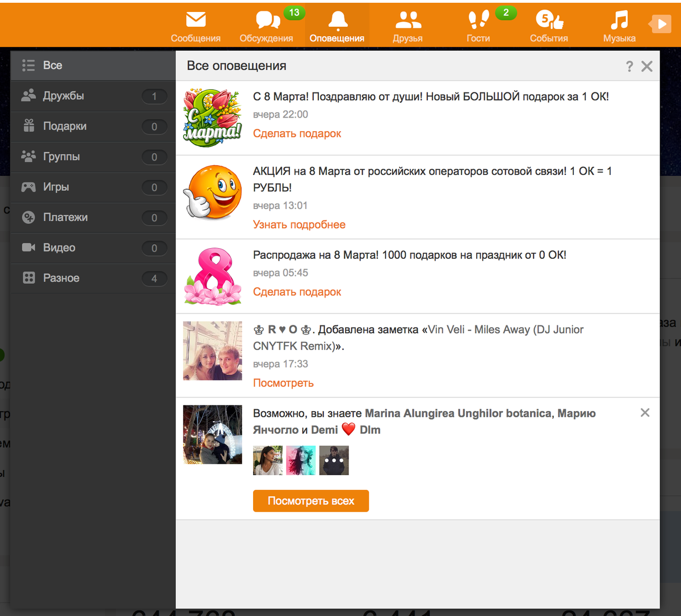Open the R ♥ O couple photo thumbnail

coord(213,351)
